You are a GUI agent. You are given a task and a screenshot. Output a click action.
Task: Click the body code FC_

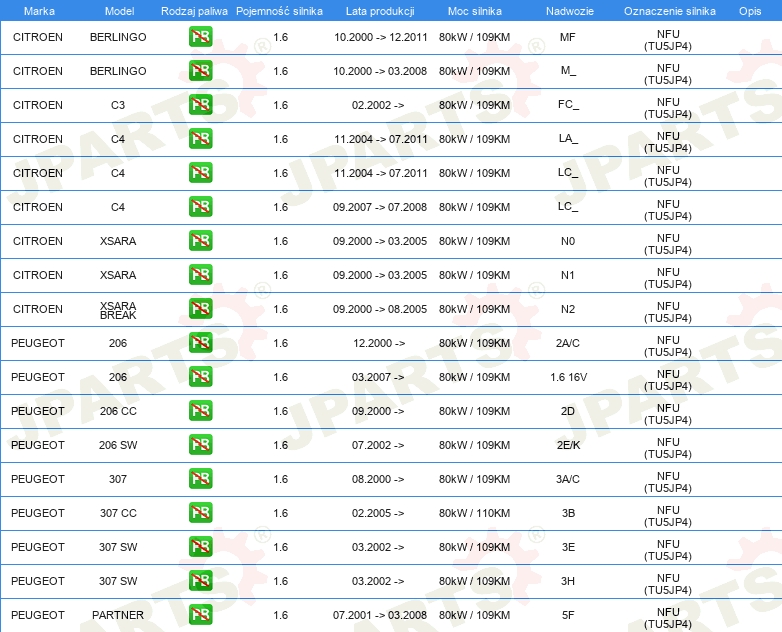[x=568, y=105]
